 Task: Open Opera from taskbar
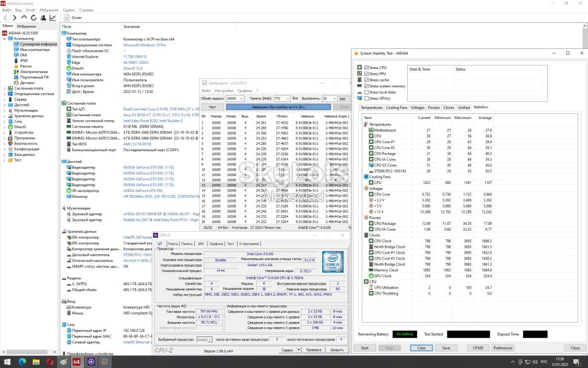coord(50,362)
